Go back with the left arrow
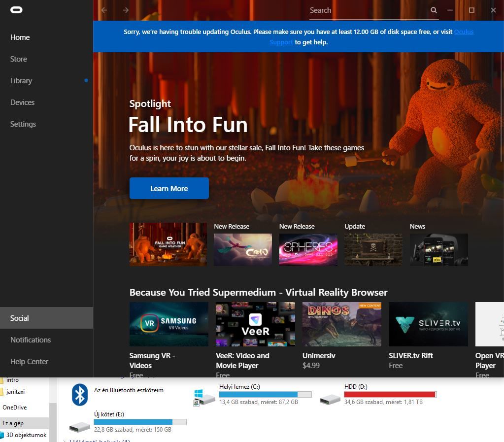 [x=104, y=10]
